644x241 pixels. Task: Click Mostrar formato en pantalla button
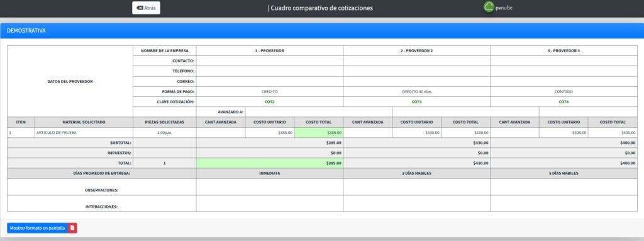tap(37, 228)
